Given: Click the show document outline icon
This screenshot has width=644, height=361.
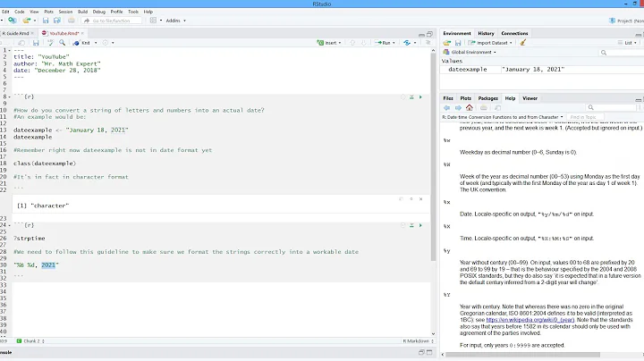Looking at the screenshot, I should point(428,43).
